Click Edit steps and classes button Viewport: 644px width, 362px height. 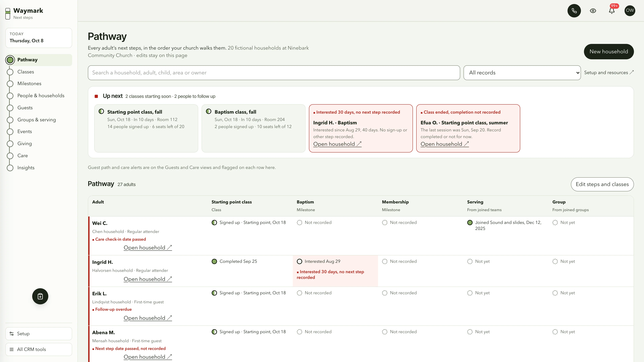(x=602, y=184)
